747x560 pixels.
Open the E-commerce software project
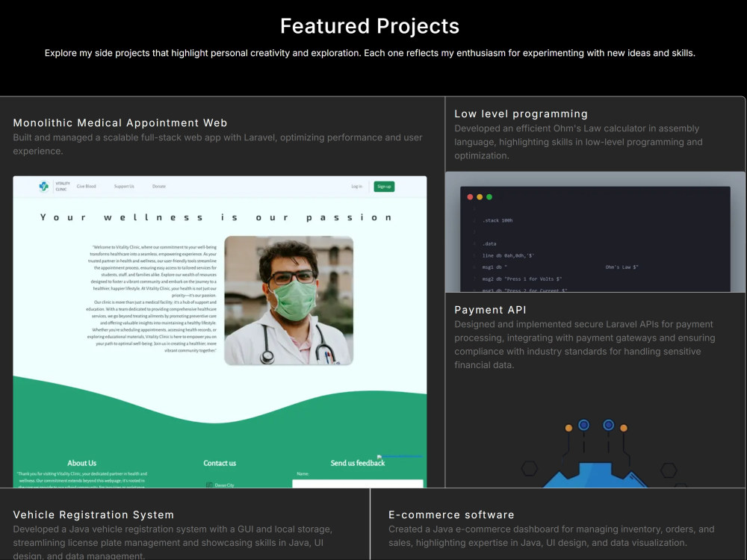coord(451,514)
